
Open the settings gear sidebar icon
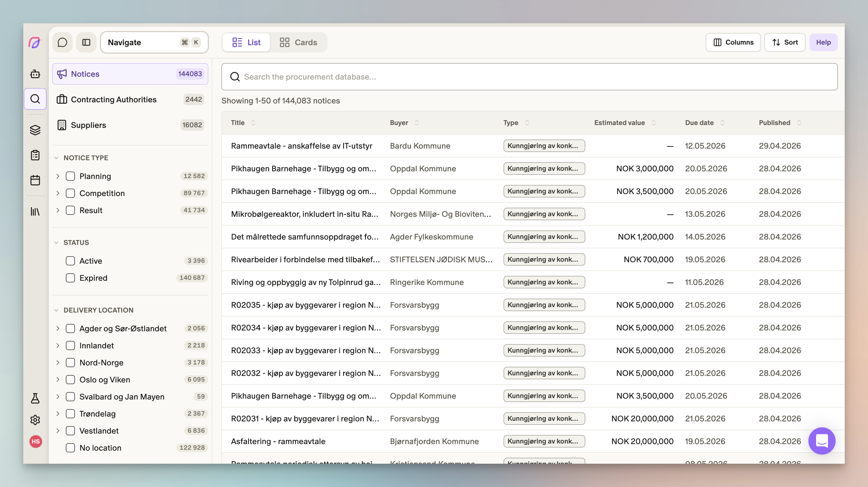click(35, 420)
